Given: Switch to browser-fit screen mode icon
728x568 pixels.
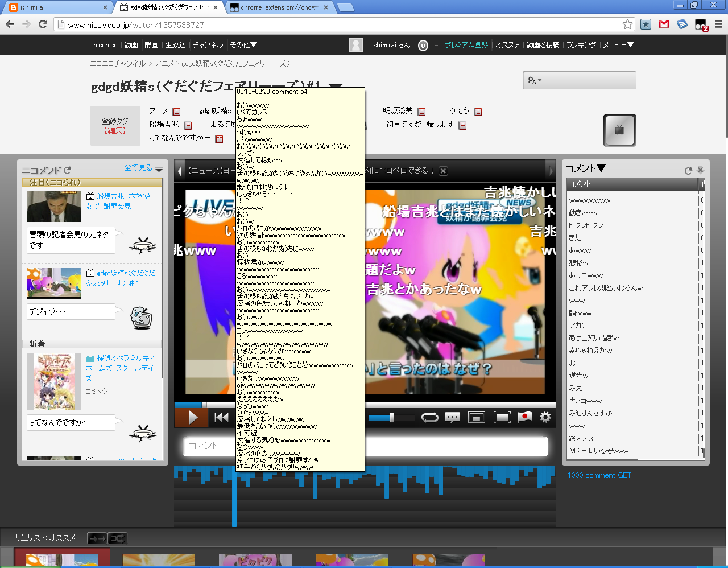Looking at the screenshot, I should tap(476, 418).
